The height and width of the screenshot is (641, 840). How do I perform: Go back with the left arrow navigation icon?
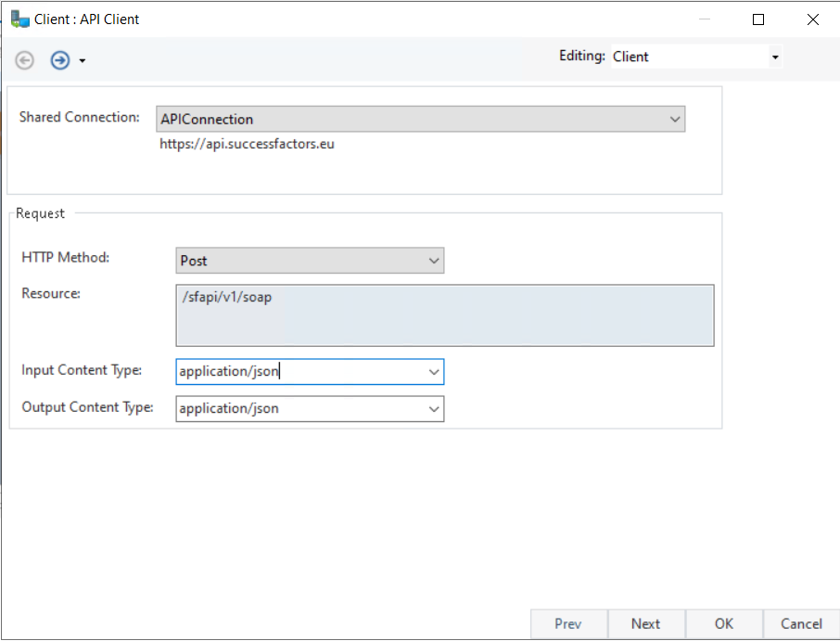coord(25,60)
